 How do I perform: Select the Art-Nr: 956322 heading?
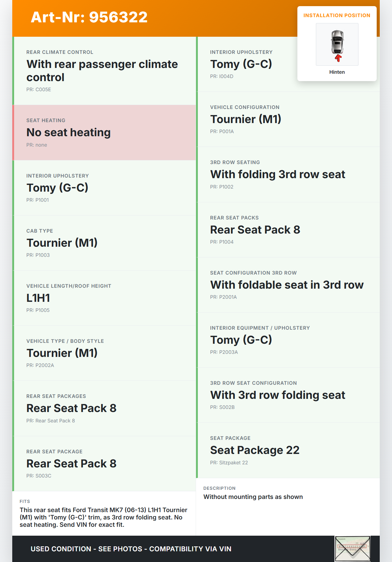click(x=89, y=17)
